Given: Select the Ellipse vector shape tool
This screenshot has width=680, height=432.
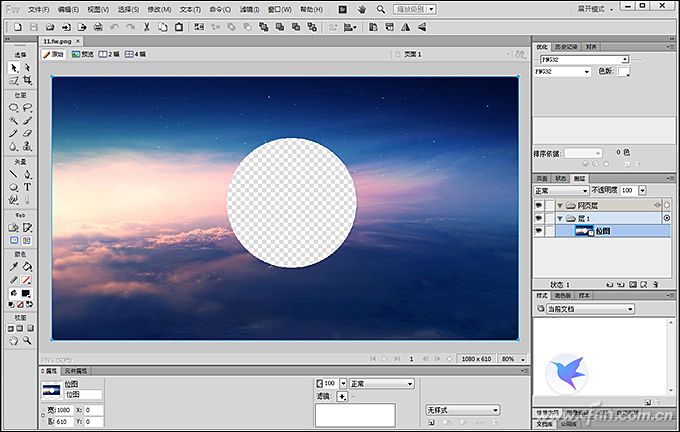Looking at the screenshot, I should [14, 187].
